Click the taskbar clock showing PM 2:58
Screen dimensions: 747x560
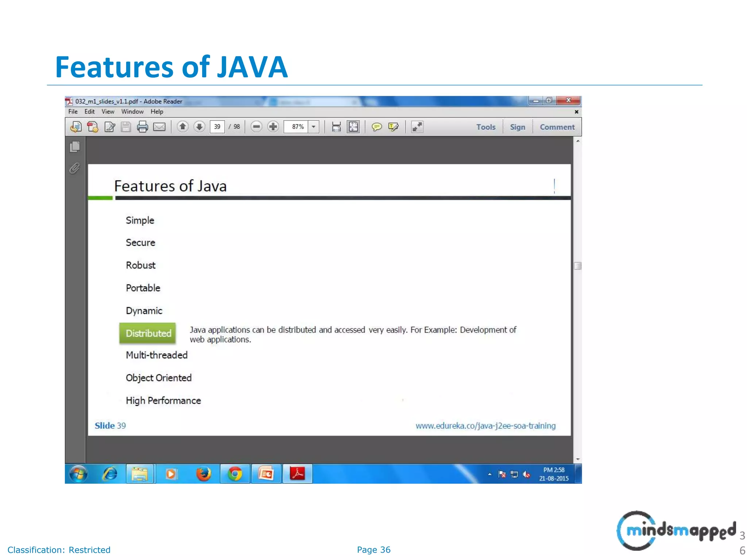click(554, 474)
